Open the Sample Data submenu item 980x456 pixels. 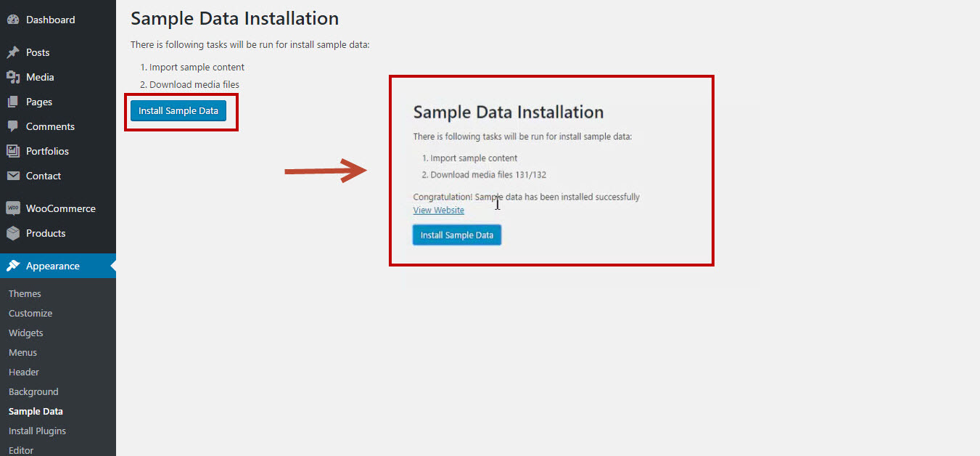click(x=36, y=411)
